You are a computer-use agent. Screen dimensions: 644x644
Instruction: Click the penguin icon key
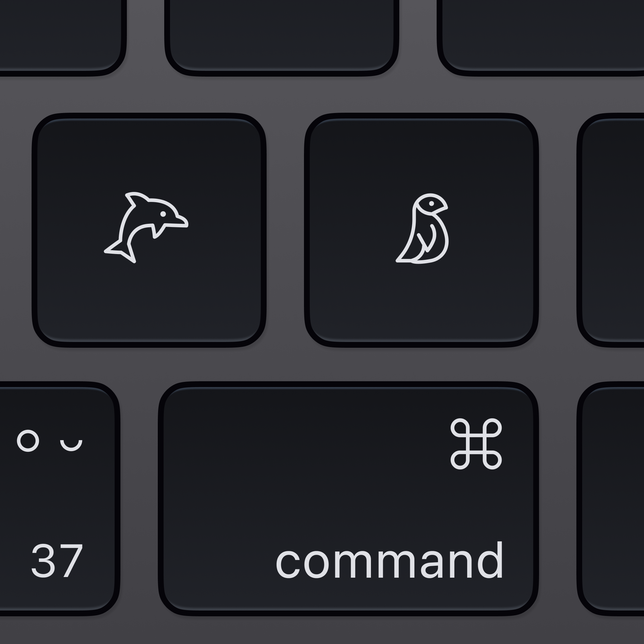421,230
